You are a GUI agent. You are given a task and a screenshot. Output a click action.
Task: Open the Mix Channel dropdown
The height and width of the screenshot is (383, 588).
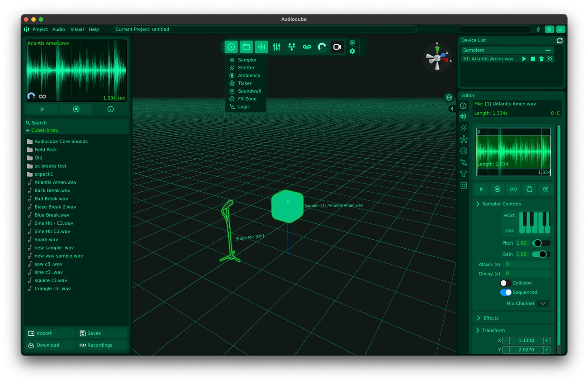[543, 303]
